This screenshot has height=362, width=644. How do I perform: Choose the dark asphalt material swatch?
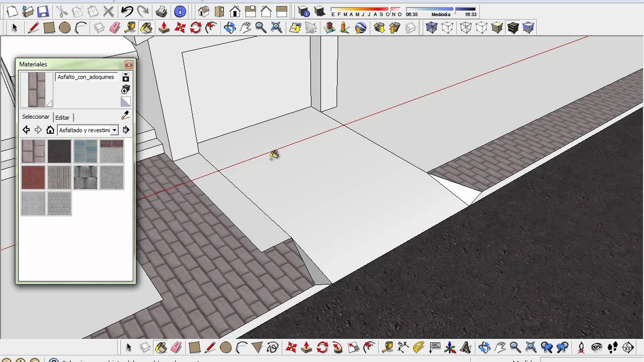tap(59, 151)
